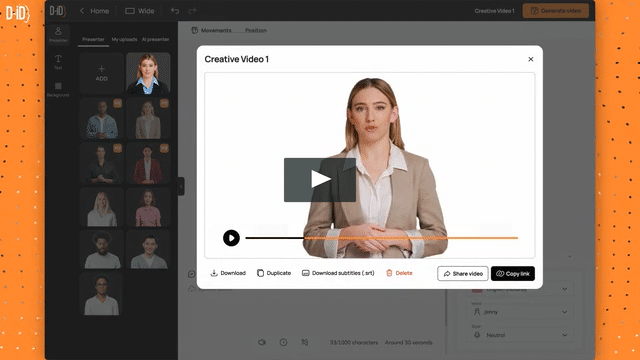Select the woman in beige blazer thumbnail

pyautogui.click(x=148, y=118)
